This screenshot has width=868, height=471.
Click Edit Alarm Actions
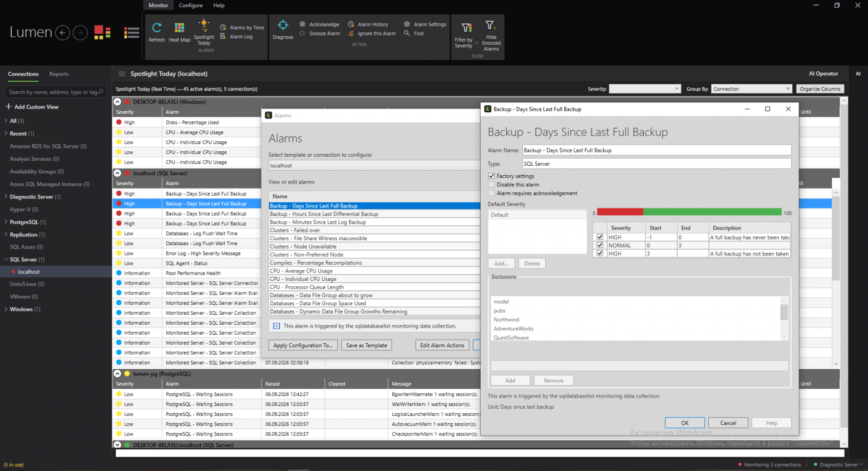(x=442, y=345)
